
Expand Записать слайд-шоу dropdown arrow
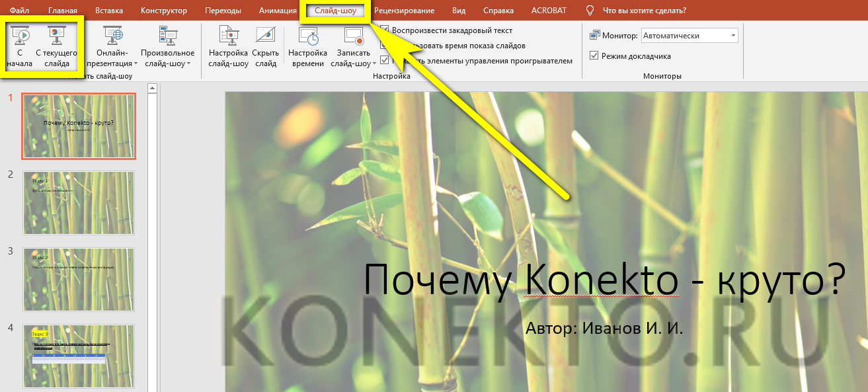(x=374, y=64)
